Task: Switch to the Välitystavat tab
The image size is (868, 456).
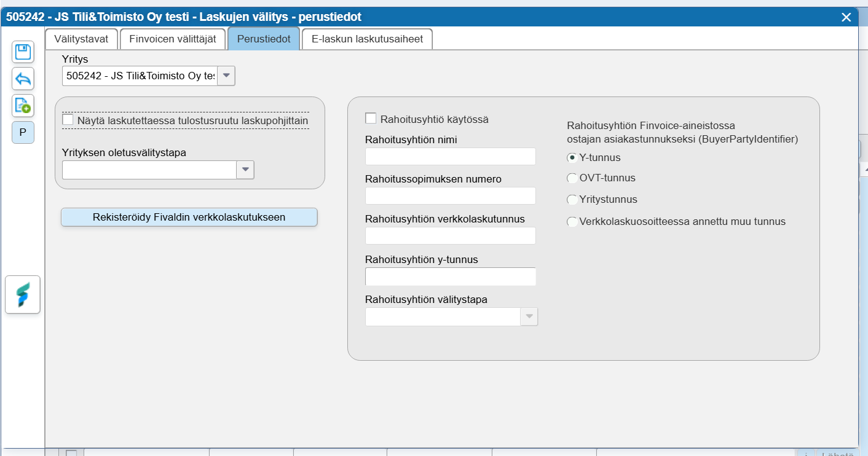Action: [81, 39]
